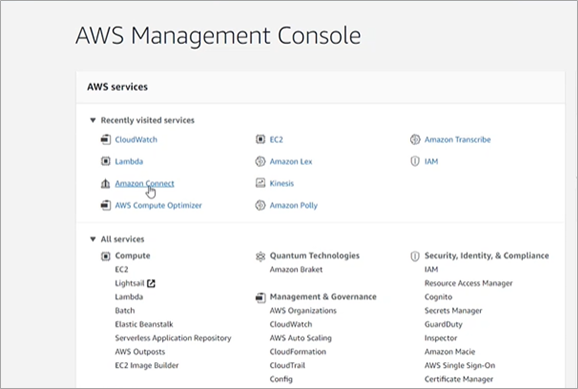Viewport: 578px width, 389px height.
Task: Open the AWS Compute Optimizer link
Action: (159, 205)
